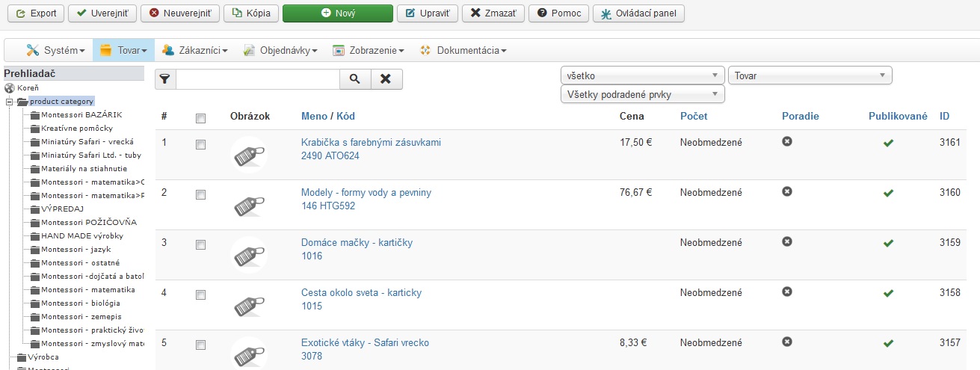Click the green Nový button

(338, 13)
